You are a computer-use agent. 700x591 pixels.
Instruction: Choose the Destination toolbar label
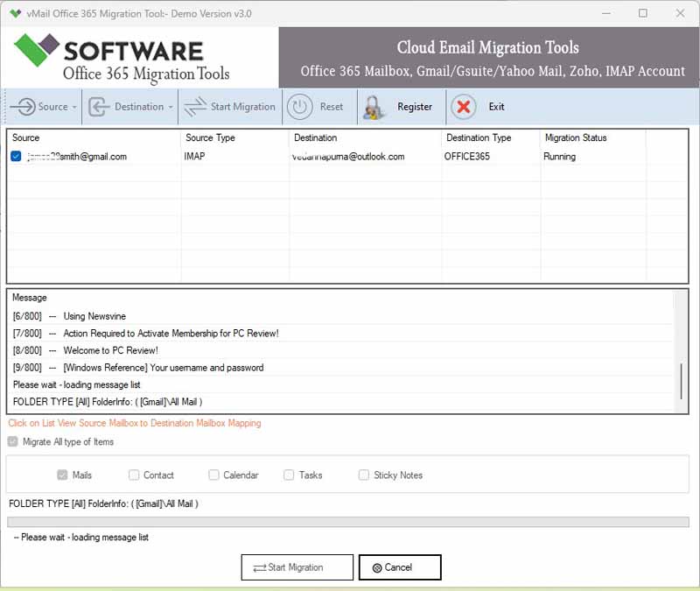point(139,107)
